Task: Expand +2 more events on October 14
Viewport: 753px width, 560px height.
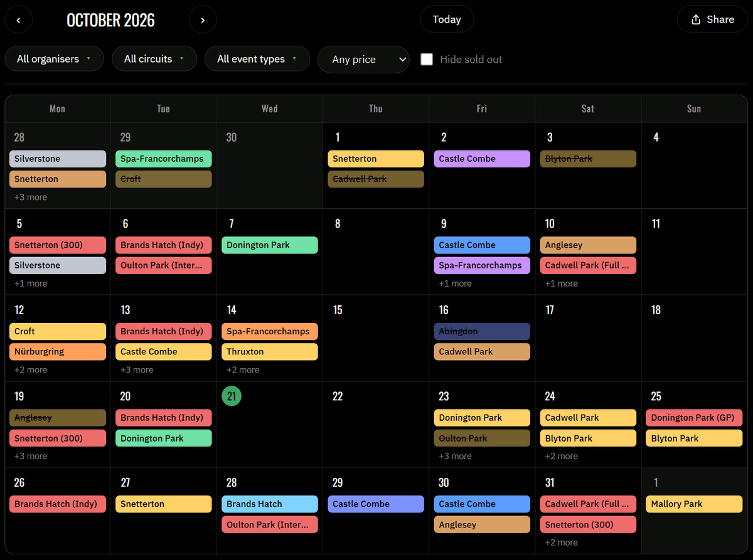Action: [243, 370]
